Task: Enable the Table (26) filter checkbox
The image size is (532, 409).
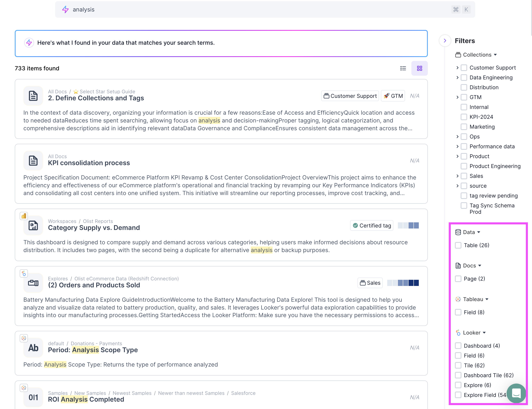Action: [x=458, y=245]
